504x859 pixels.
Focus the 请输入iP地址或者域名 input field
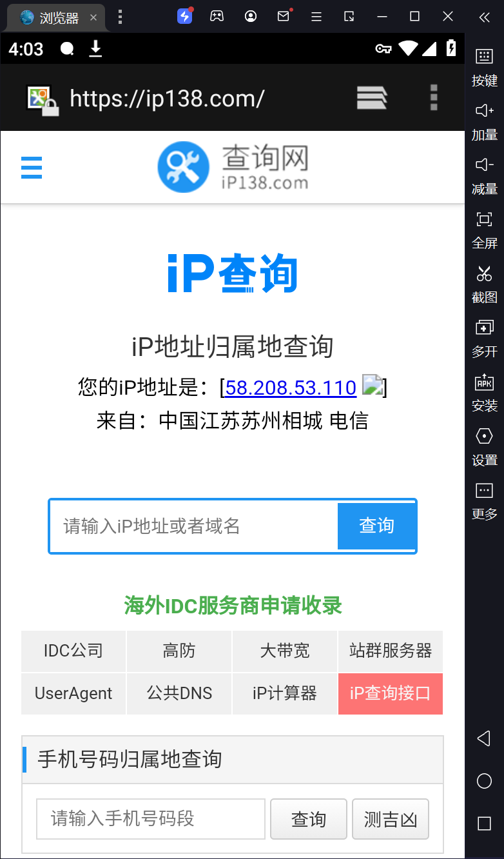[x=193, y=526]
